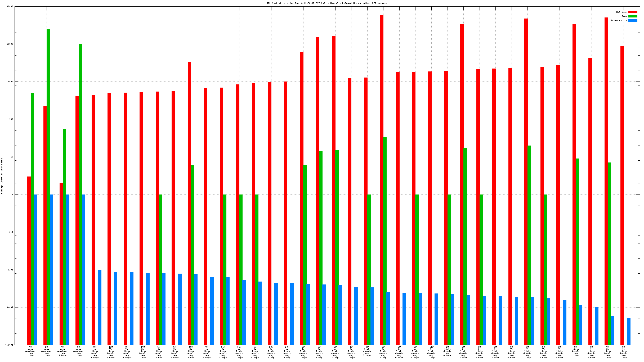Click the 0.0001 y-axis tick label

pyautogui.click(x=9, y=345)
